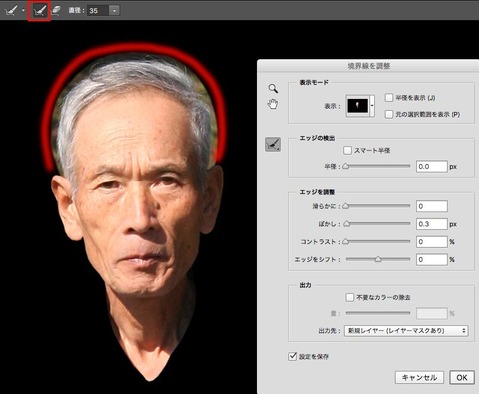Enable 不要なカラーの除去 checkbox
Image resolution: width=479 pixels, height=394 pixels.
pyautogui.click(x=349, y=297)
